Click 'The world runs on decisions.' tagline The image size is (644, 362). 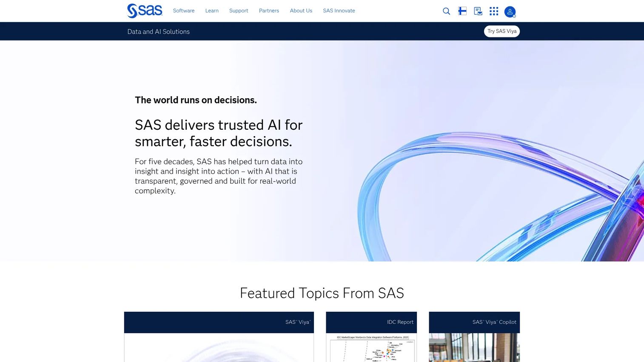point(196,100)
